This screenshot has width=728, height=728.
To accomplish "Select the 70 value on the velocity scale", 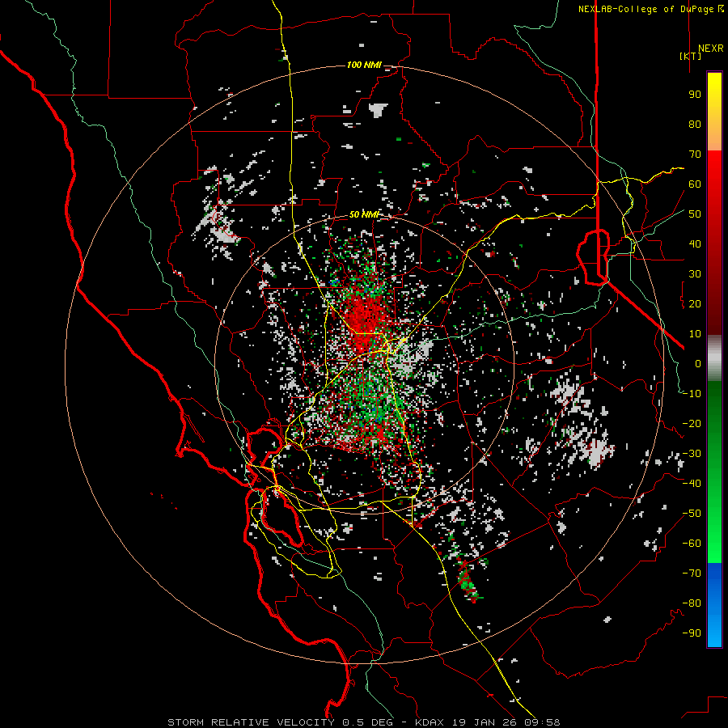I will (695, 154).
